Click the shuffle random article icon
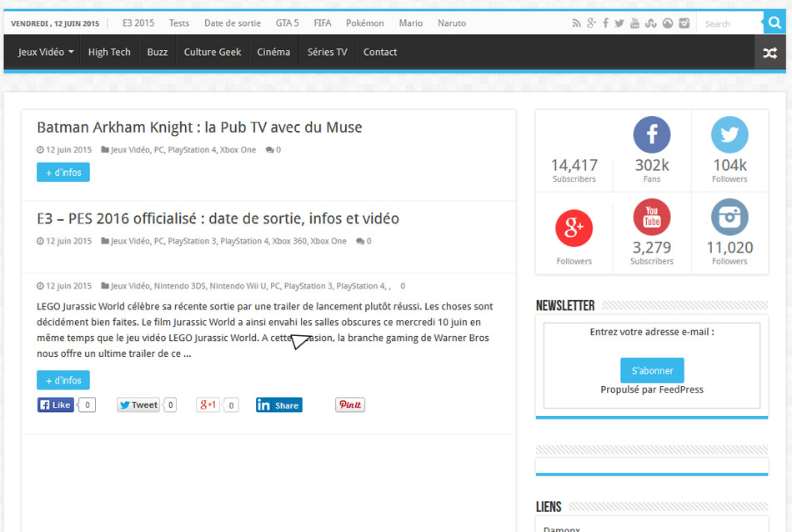The width and height of the screenshot is (792, 532). [769, 53]
